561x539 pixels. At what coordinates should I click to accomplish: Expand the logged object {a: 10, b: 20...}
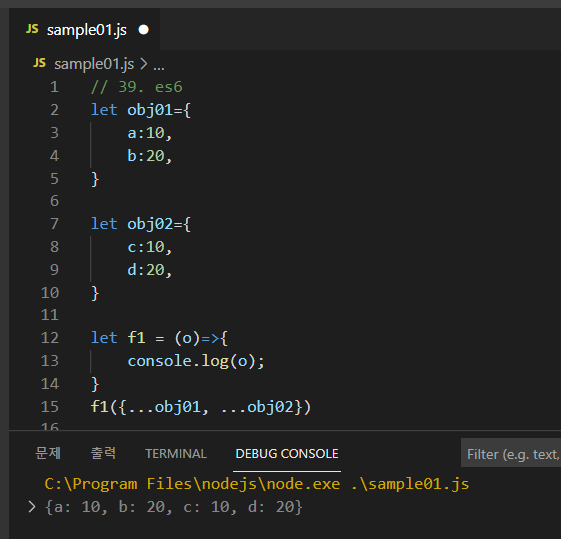coord(32,507)
